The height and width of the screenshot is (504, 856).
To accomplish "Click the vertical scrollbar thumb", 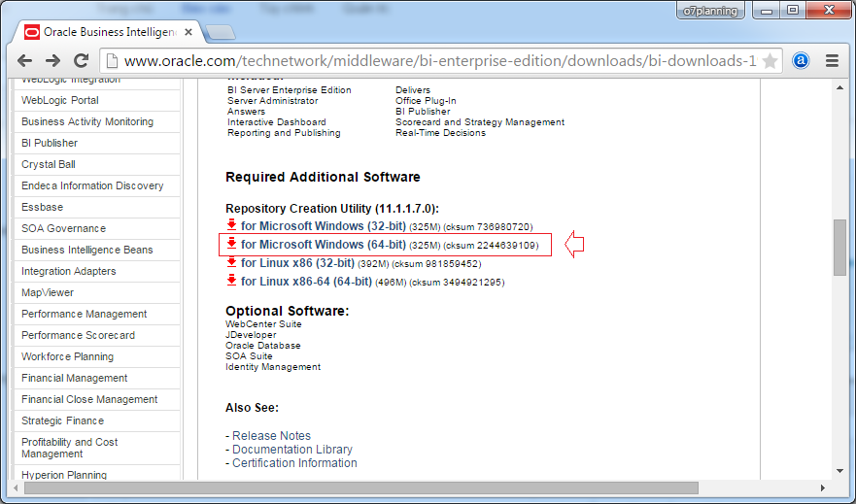I will (839, 248).
